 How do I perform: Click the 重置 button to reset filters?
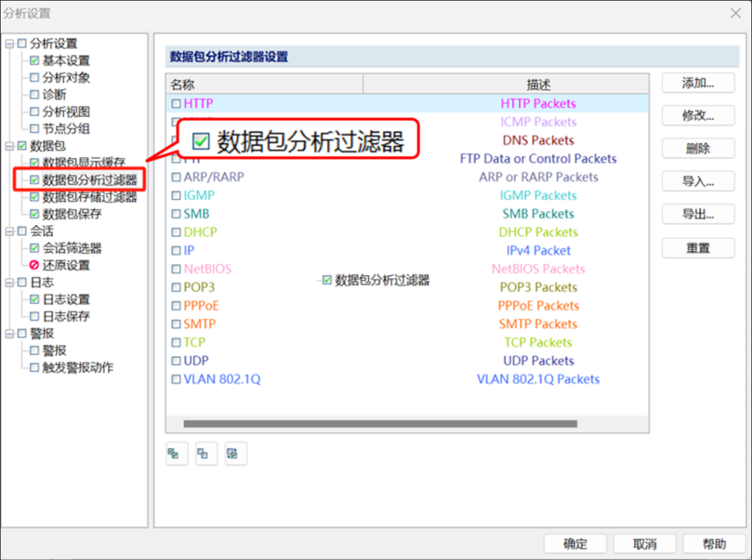point(698,247)
